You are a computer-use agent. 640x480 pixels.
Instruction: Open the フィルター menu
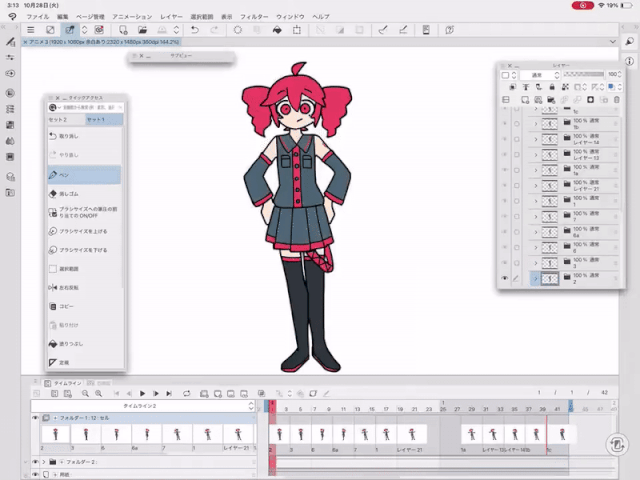253,17
